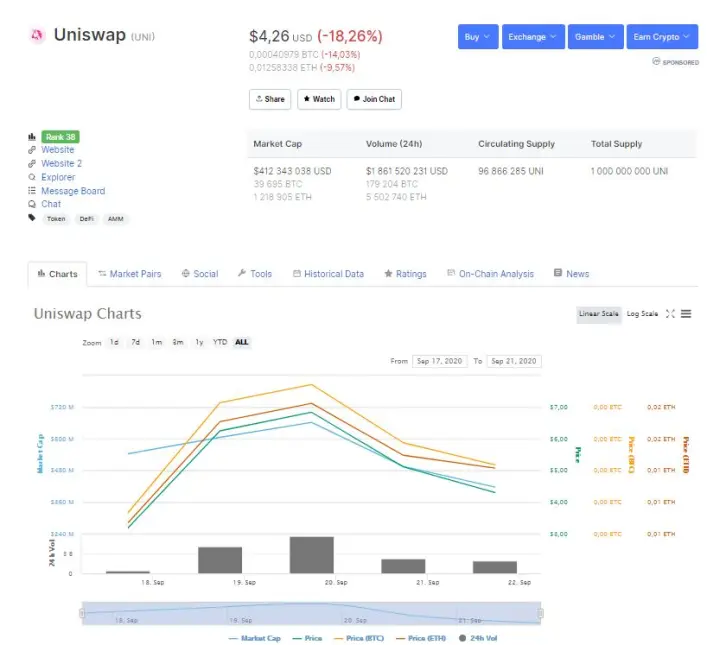
Task: Click Circulating Supply value 96 866 285 UNI
Action: click(511, 171)
